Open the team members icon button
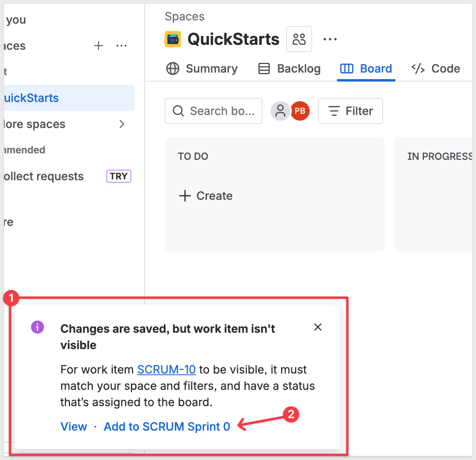Image resolution: width=476 pixels, height=460 pixels. point(299,39)
